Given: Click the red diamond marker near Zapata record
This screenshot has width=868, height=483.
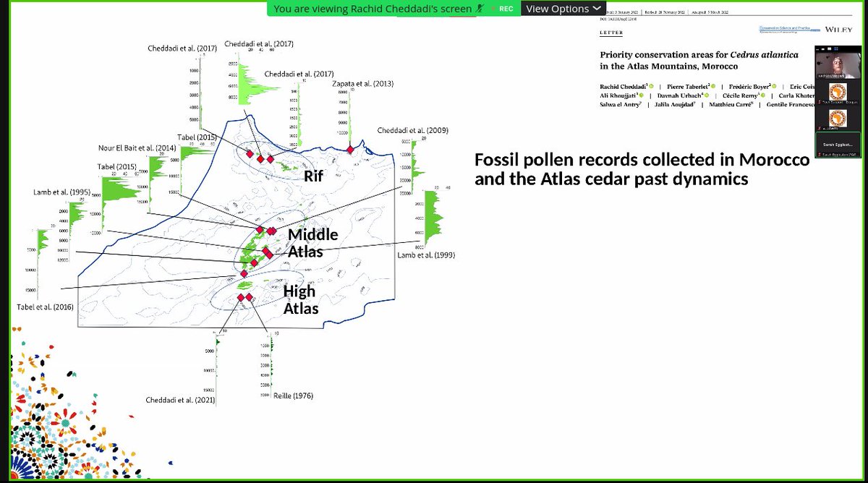Looking at the screenshot, I should coord(350,149).
